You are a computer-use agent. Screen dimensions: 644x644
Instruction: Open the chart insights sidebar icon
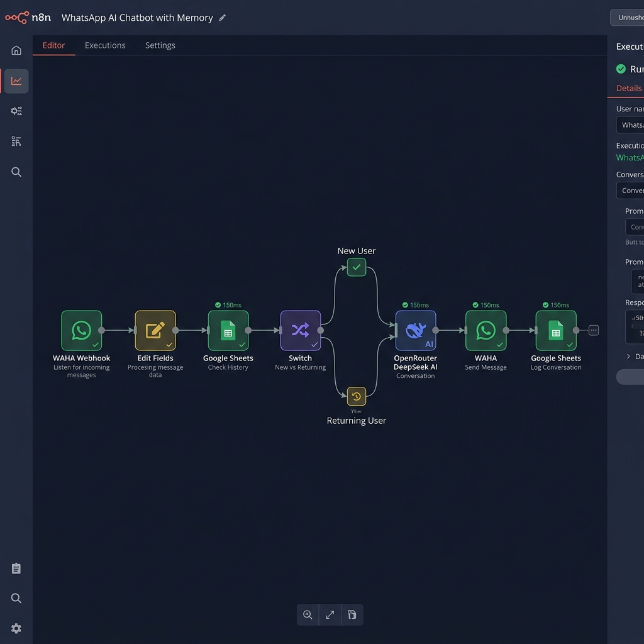pos(16,81)
